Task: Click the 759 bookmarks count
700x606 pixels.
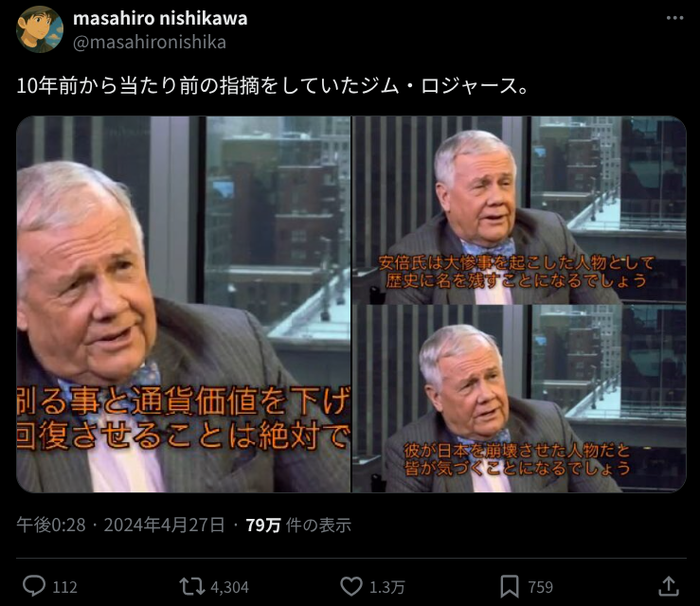Action: click(540, 587)
